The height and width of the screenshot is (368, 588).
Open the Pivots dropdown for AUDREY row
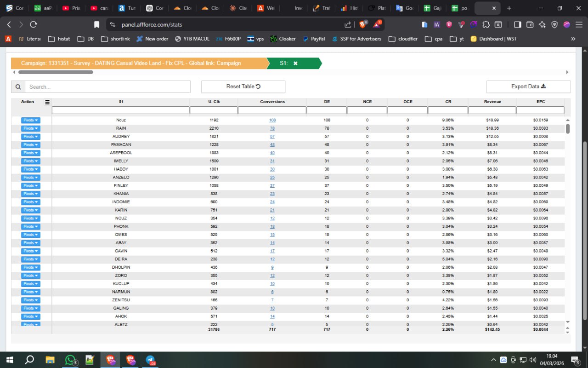point(30,137)
